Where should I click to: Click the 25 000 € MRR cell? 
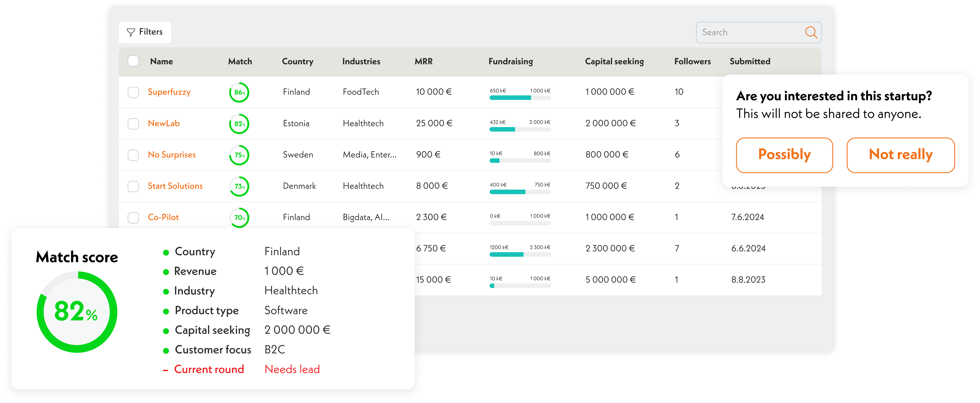pyautogui.click(x=434, y=123)
